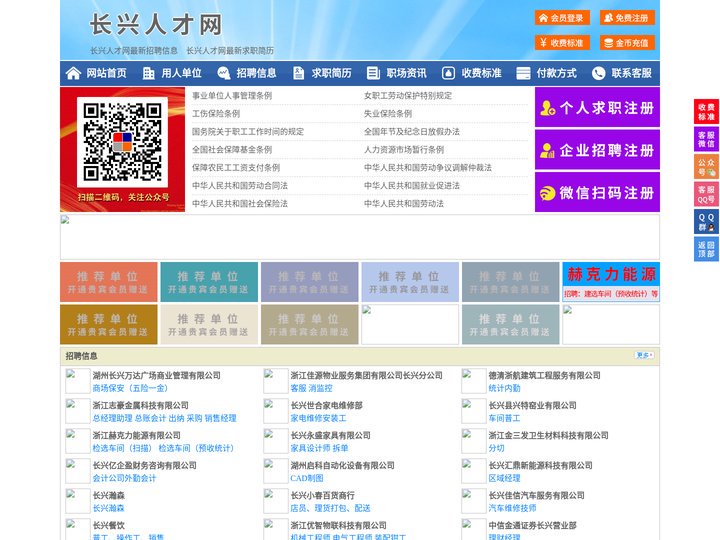Click the 免费注册 button
Screen dimensions: 720x540
coord(627,18)
